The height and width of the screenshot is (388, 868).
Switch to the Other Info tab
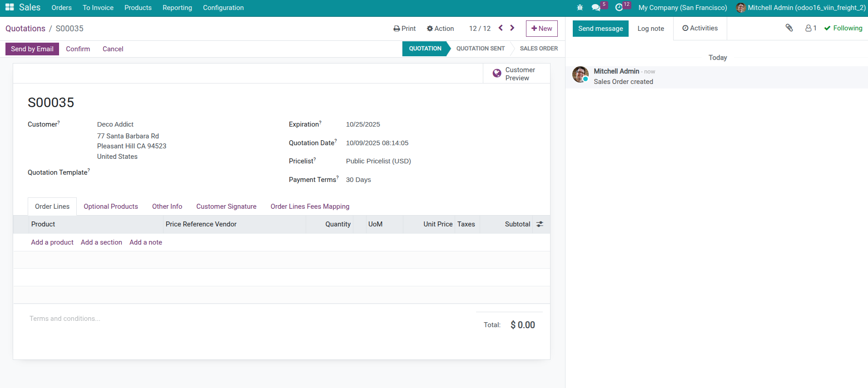(167, 206)
